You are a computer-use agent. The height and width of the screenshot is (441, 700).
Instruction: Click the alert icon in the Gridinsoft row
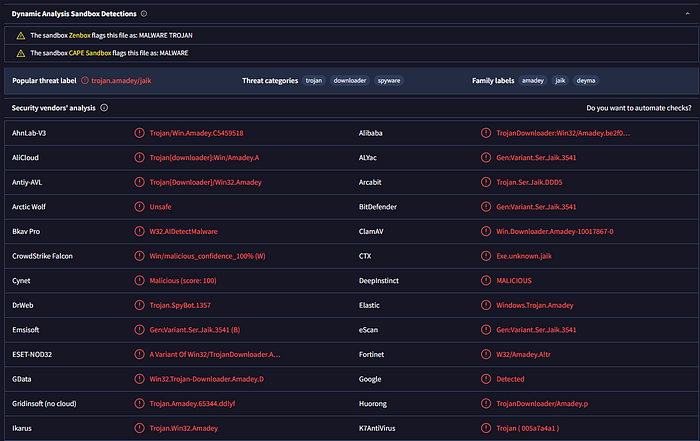point(139,404)
